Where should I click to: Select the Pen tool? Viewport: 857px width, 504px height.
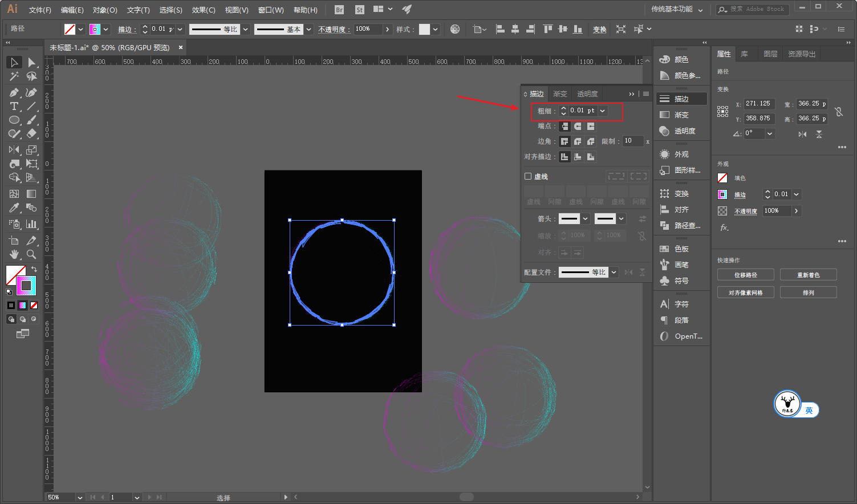[14, 92]
